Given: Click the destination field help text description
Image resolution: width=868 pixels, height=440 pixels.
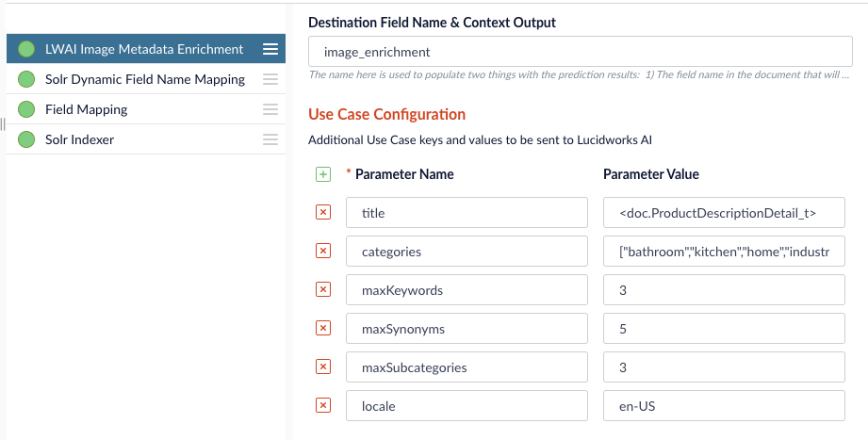Looking at the screenshot, I should coord(579,74).
